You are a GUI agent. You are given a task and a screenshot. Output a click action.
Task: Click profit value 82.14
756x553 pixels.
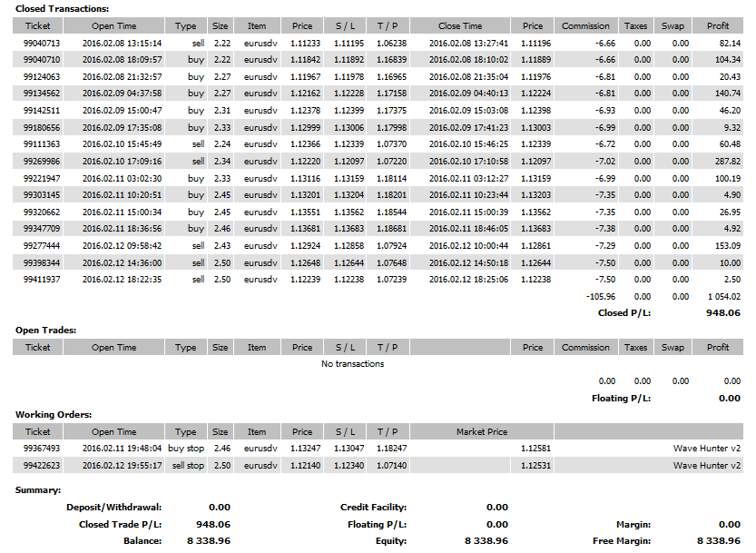[730, 43]
